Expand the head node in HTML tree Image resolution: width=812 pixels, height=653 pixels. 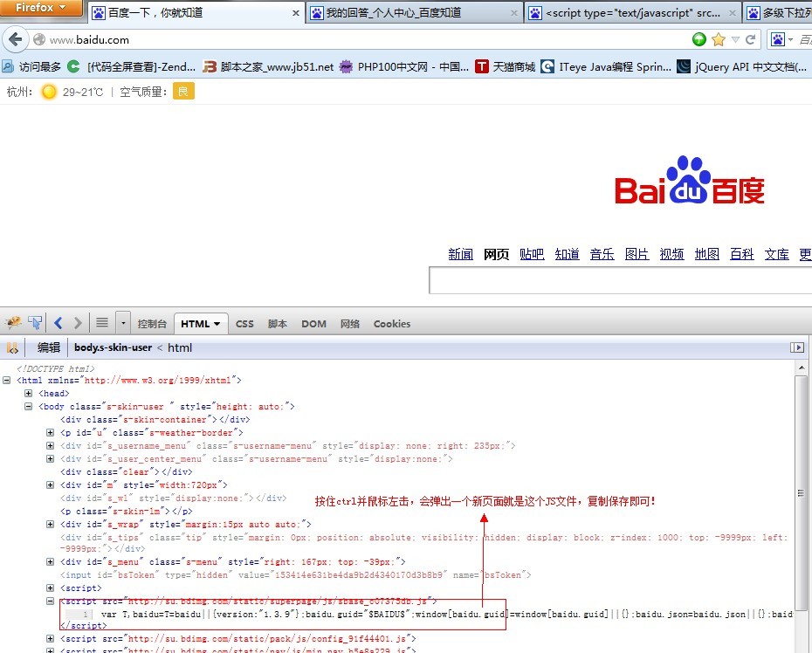tap(29, 394)
